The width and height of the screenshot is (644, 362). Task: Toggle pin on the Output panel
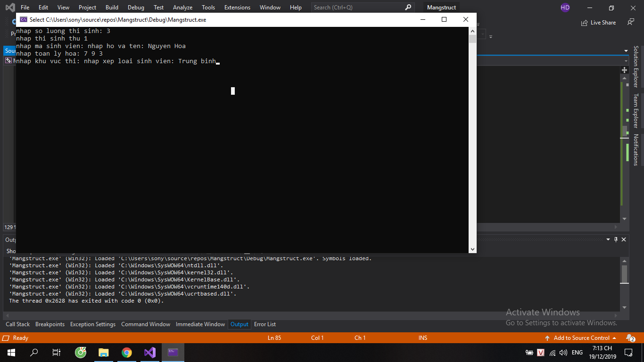[615, 239]
